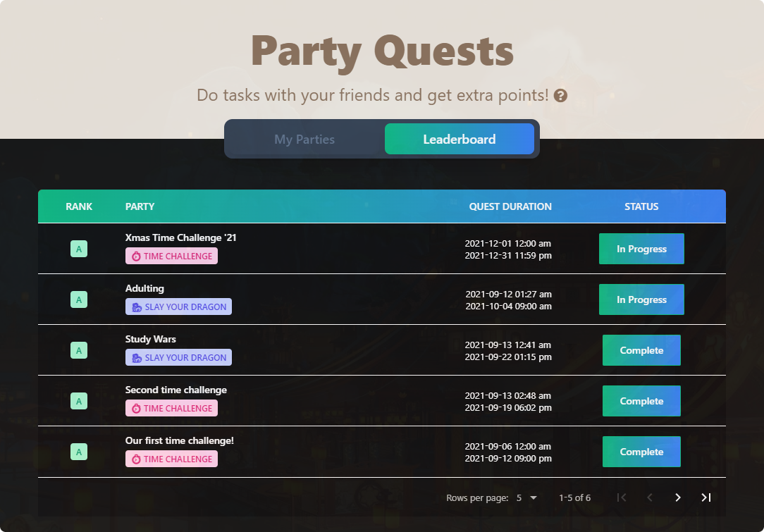This screenshot has width=764, height=532.
Task: Click Complete button for Our first time challenge
Action: click(641, 452)
